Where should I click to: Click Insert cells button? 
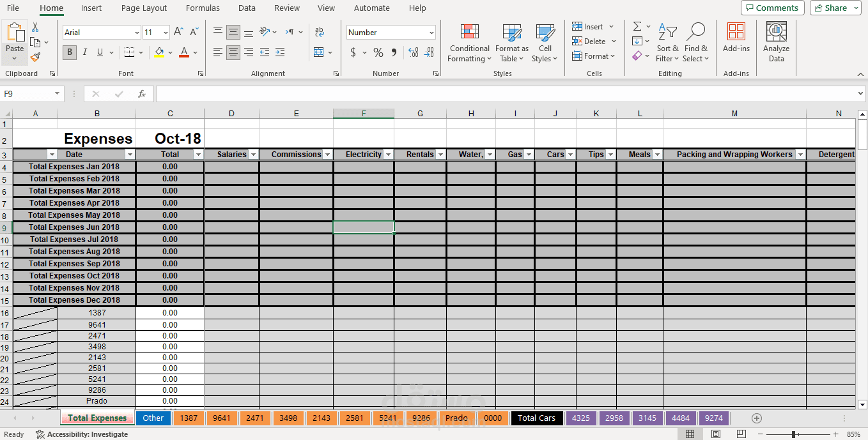[593, 27]
